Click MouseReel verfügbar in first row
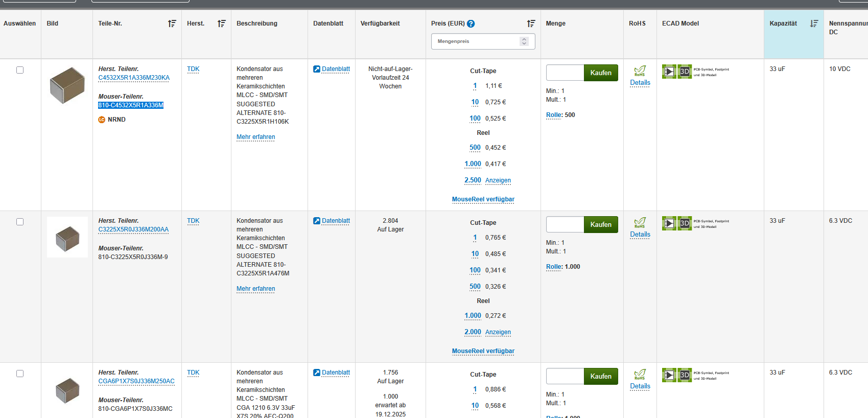Viewport: 868px width, 418px height. click(483, 199)
